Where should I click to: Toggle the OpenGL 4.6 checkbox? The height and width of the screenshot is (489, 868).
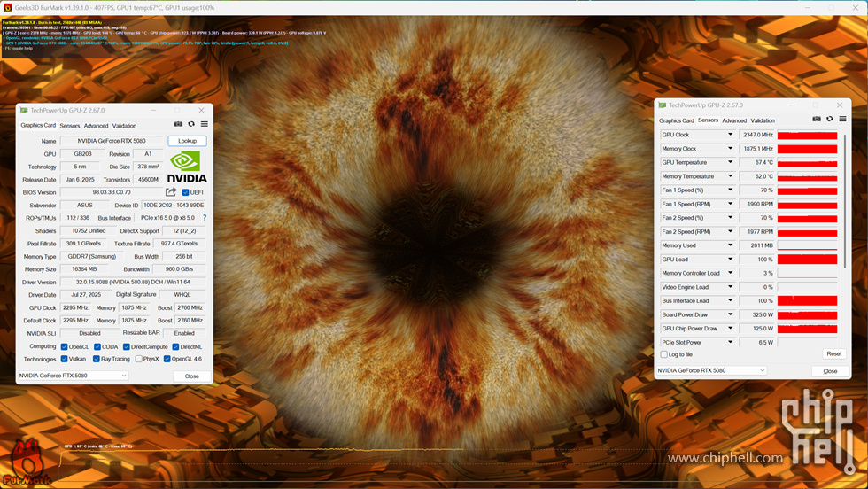(167, 359)
